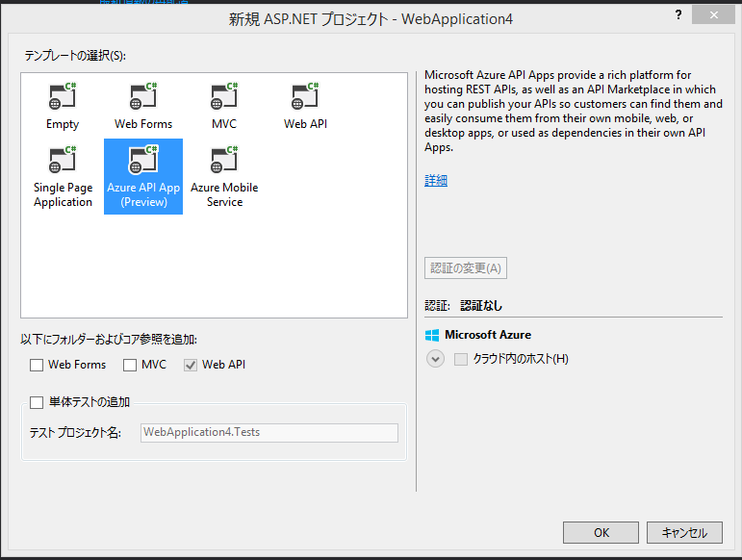
Task: Choose the MVC template icon
Action: coord(224,96)
